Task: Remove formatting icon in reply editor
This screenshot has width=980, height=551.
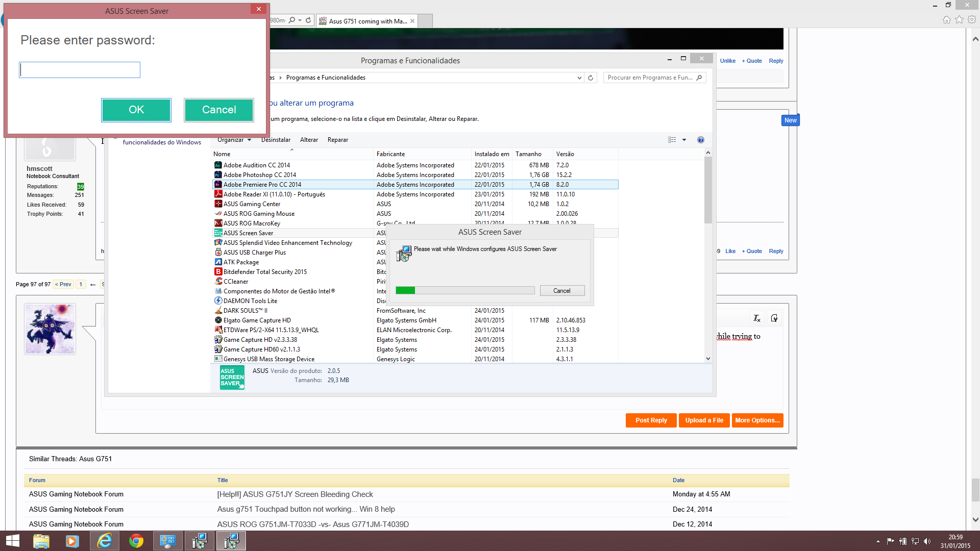Action: point(757,318)
